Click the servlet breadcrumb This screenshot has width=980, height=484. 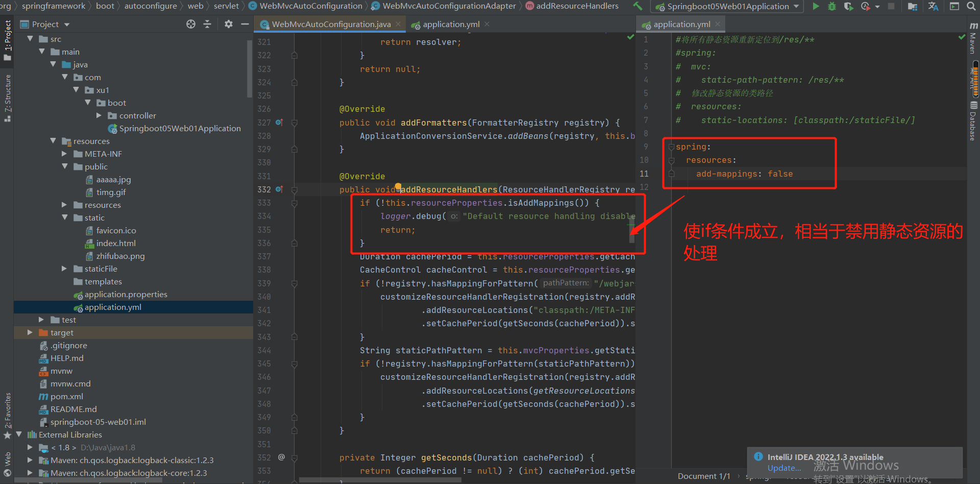pos(226,6)
